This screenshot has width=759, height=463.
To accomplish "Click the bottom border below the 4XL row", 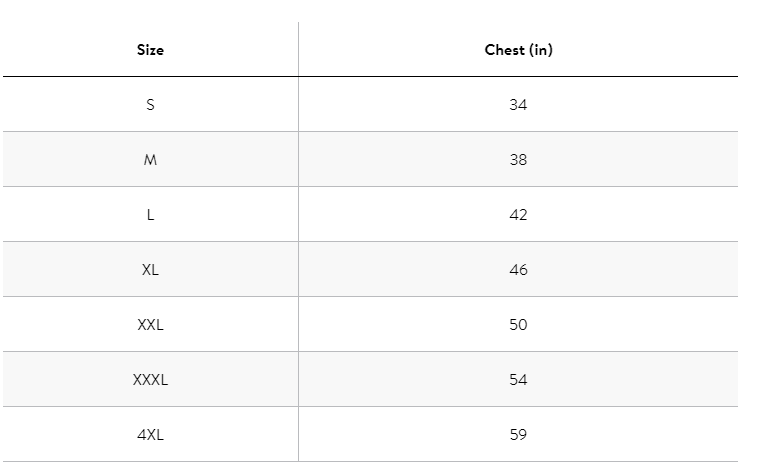I will [370, 461].
